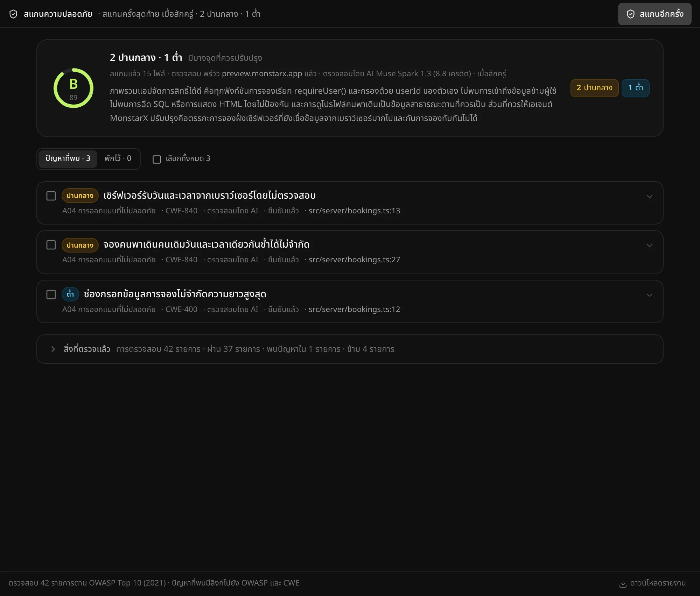Expand the เซิร์ฟเวอร์รับวันและเวลา issue chevron
Viewport: 700px width, 596px height.
point(650,197)
